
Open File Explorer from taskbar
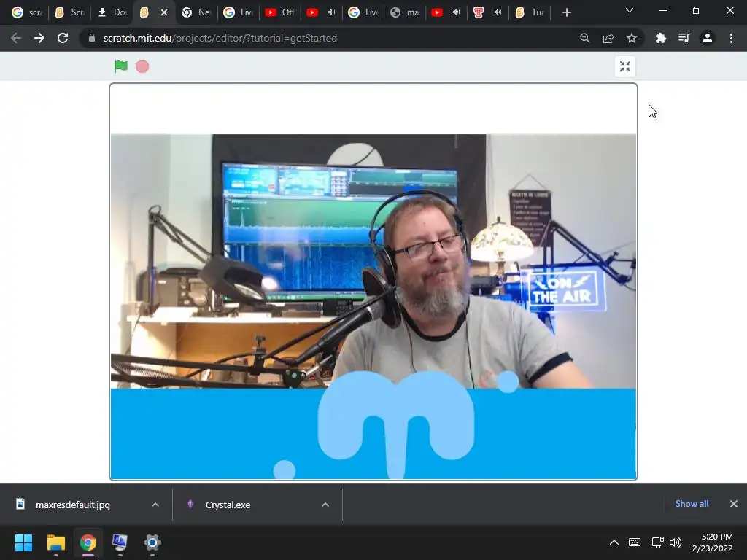pos(55,542)
